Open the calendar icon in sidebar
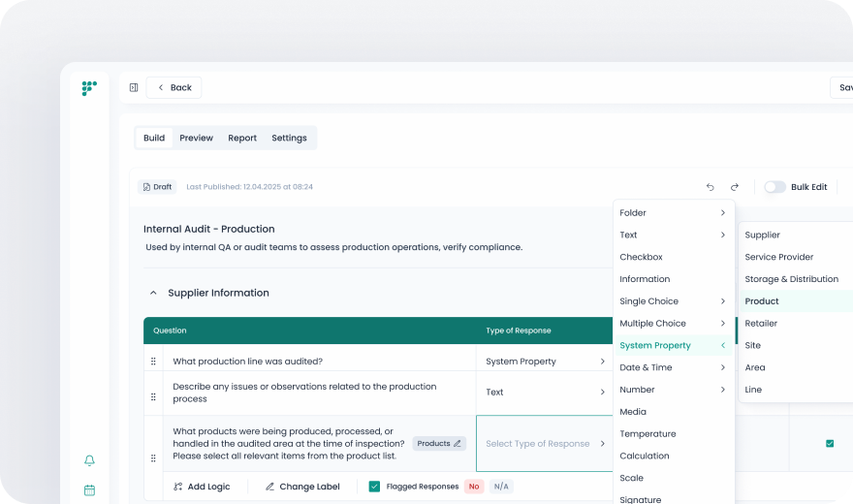This screenshot has width=853, height=504. pos(90,489)
